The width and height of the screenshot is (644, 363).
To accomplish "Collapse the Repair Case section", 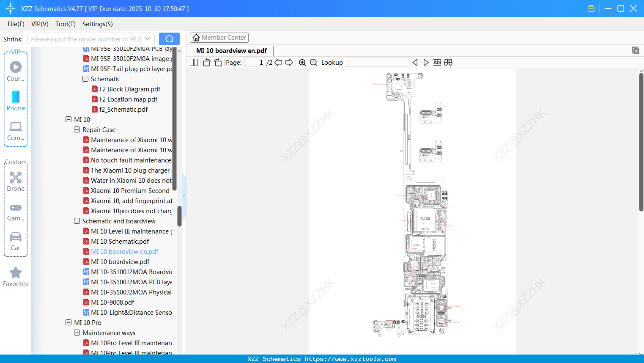I will click(x=77, y=129).
